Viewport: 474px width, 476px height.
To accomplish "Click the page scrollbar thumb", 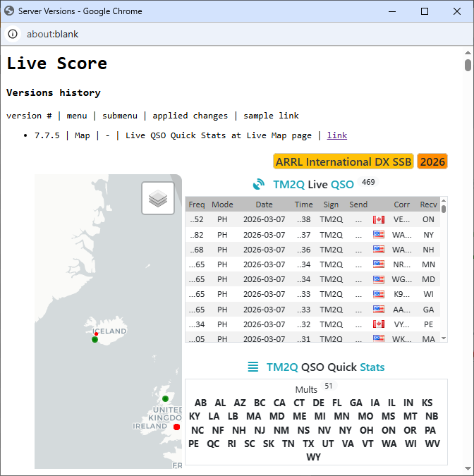I will point(468,66).
